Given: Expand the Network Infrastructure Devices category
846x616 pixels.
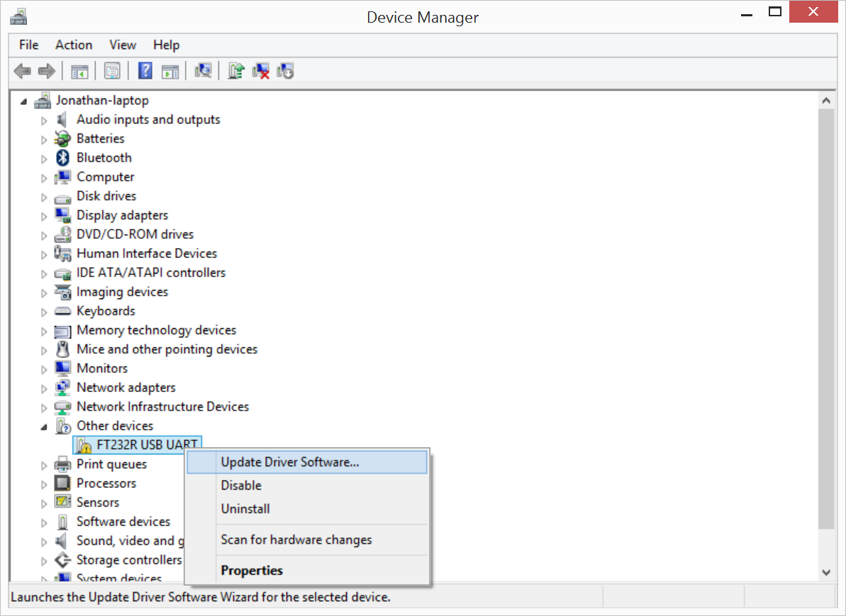Looking at the screenshot, I should (44, 408).
